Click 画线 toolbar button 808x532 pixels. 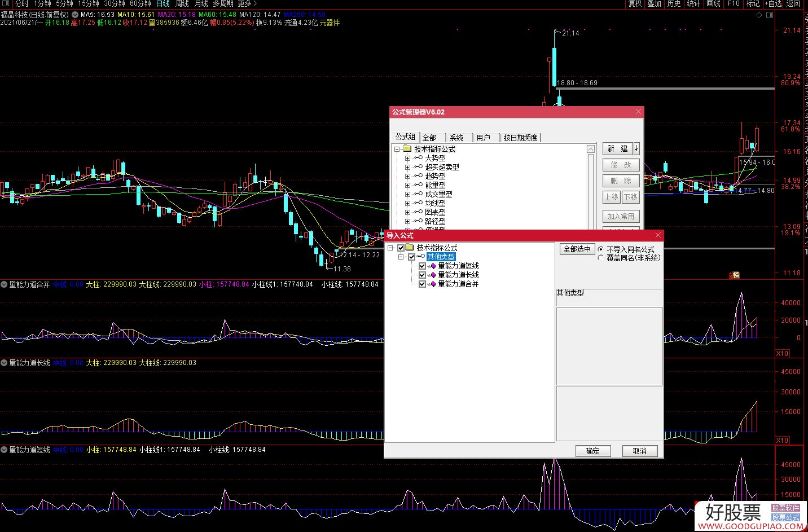[x=714, y=4]
